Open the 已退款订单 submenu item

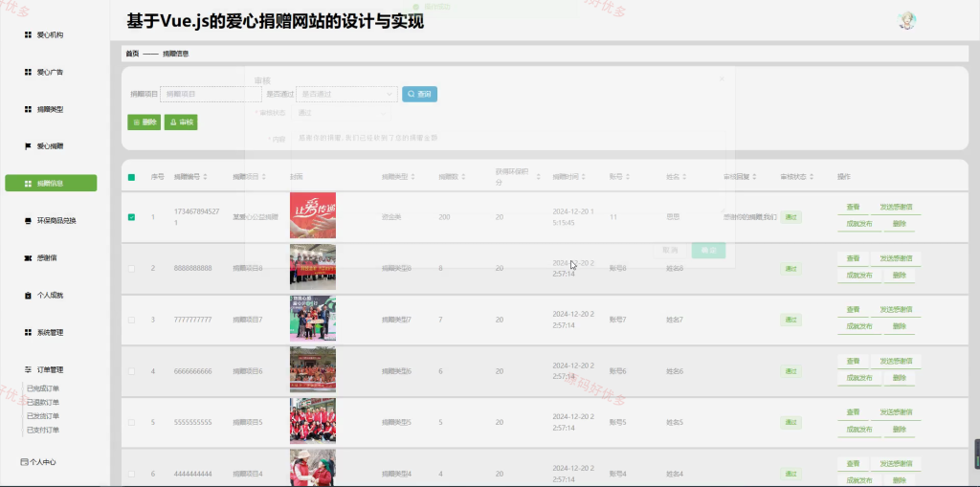point(43,403)
